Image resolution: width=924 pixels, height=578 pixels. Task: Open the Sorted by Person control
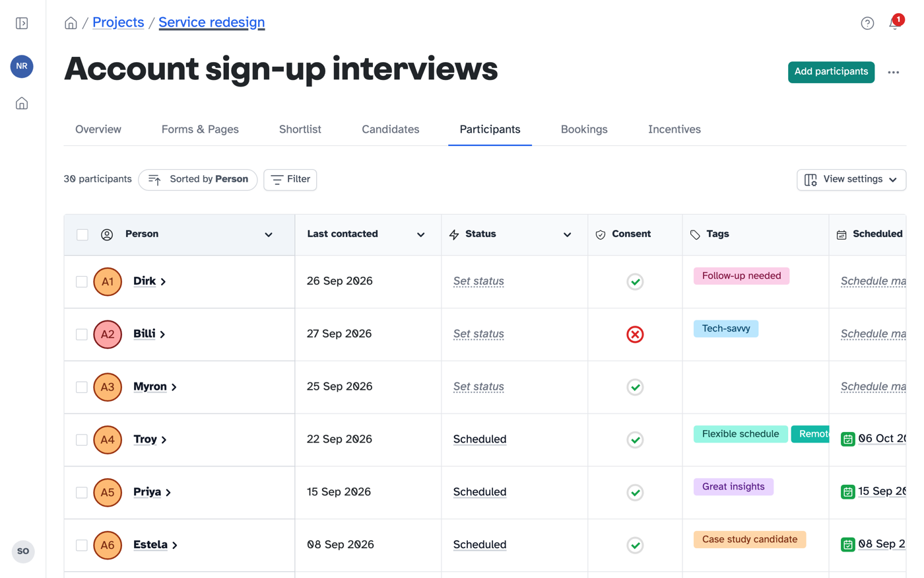(198, 180)
